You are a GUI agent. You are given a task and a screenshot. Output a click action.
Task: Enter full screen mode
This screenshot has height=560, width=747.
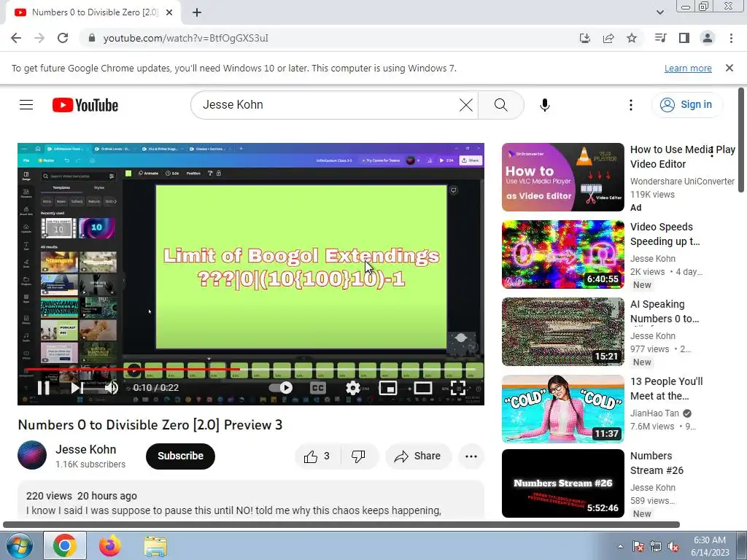[x=458, y=388]
